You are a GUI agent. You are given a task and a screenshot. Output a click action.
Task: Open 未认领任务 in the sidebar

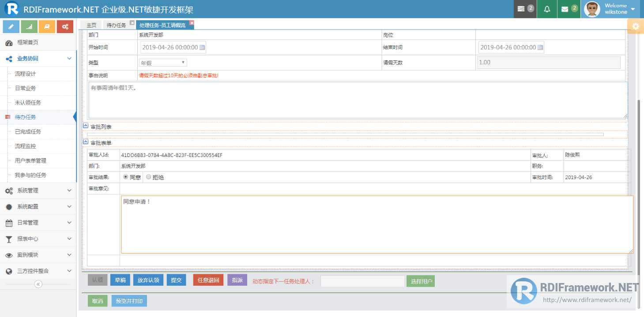[28, 103]
